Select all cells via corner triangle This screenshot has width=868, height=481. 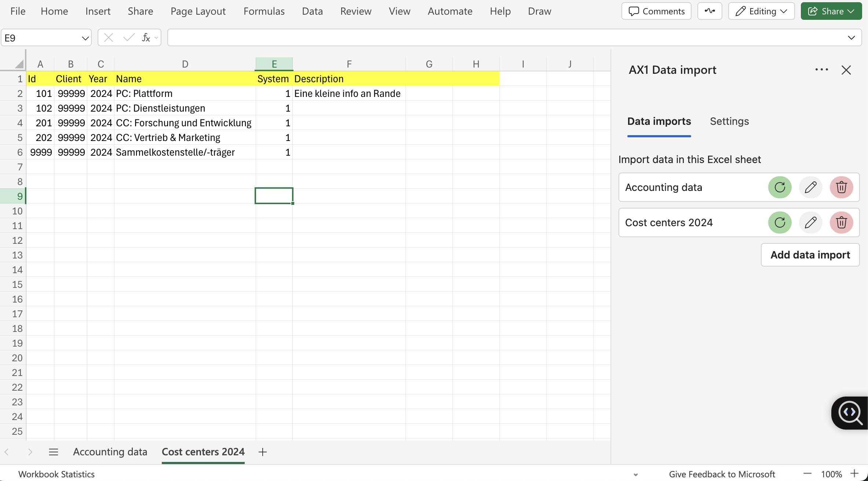(x=19, y=64)
